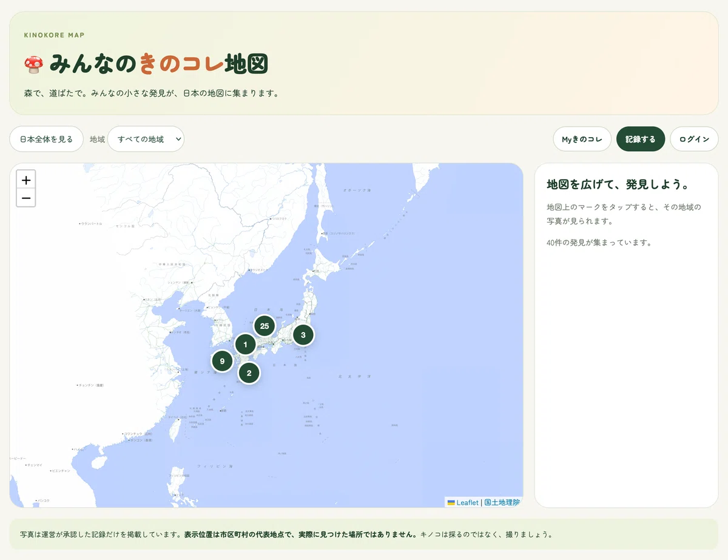This screenshot has height=560, width=728.
Task: Click the footer note starting 写真は運営が承認した
Action: pyautogui.click(x=286, y=535)
